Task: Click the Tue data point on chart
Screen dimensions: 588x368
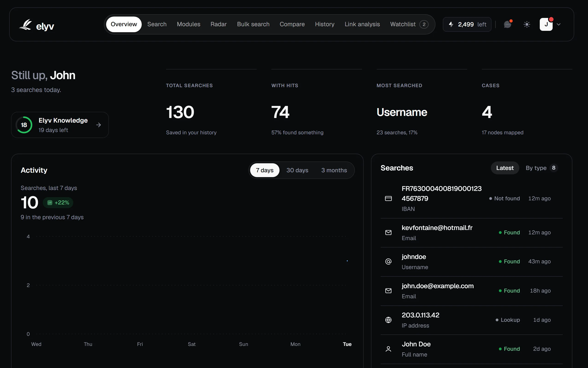Action: [347, 261]
